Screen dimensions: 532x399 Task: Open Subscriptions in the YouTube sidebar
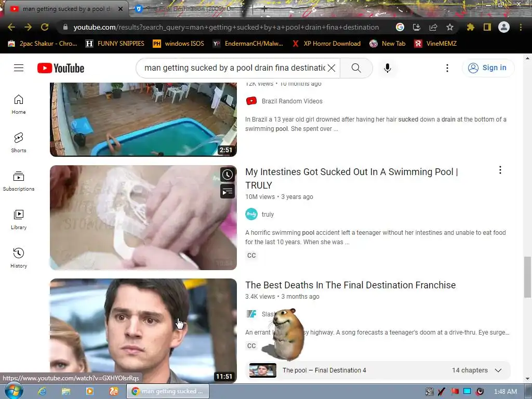(x=19, y=181)
